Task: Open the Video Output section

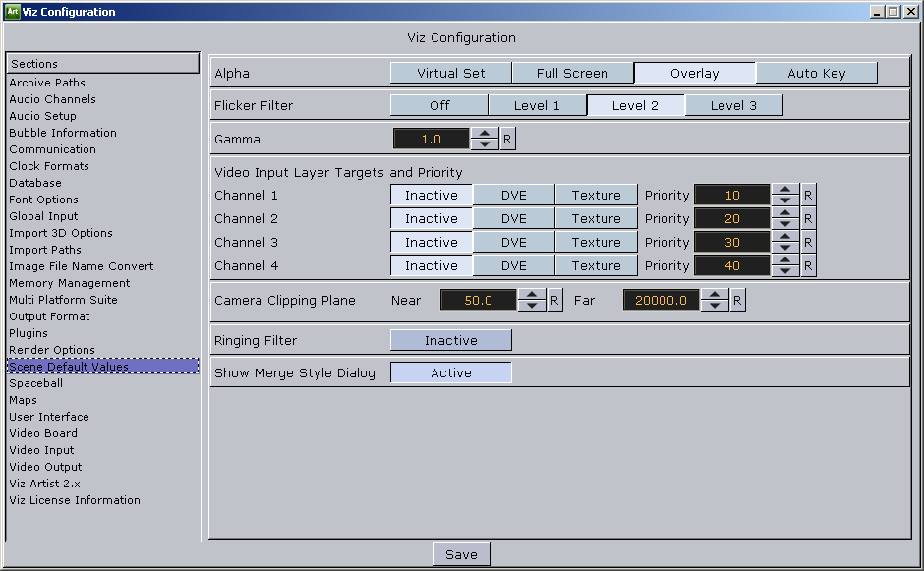Action: [46, 467]
